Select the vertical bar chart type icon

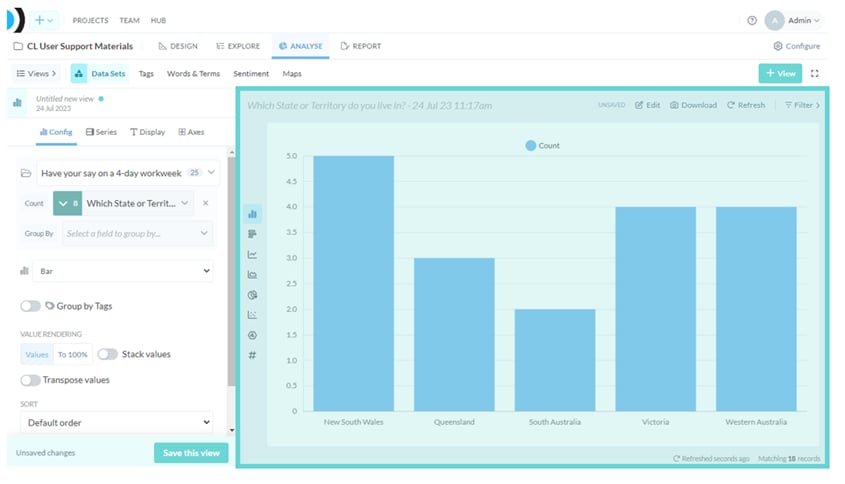tap(252, 215)
